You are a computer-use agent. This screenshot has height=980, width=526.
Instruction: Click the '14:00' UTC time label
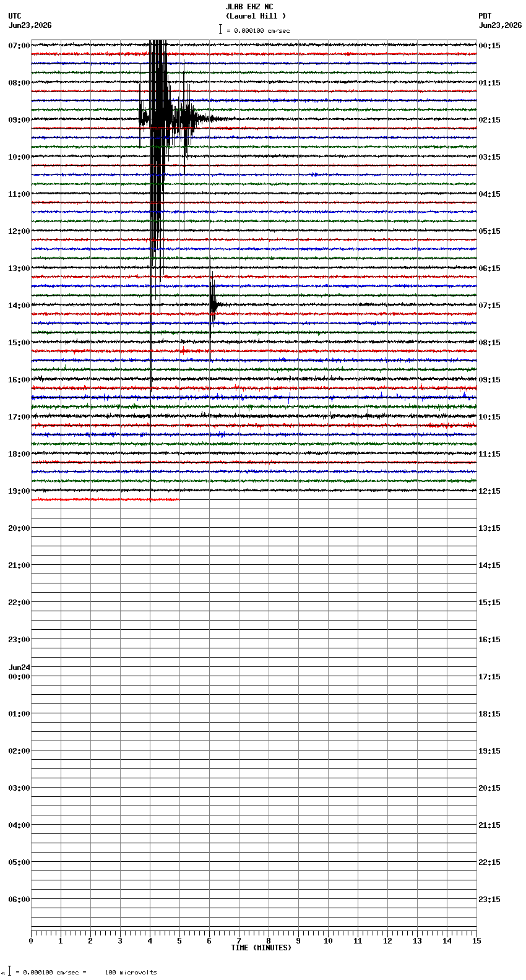[x=19, y=306]
